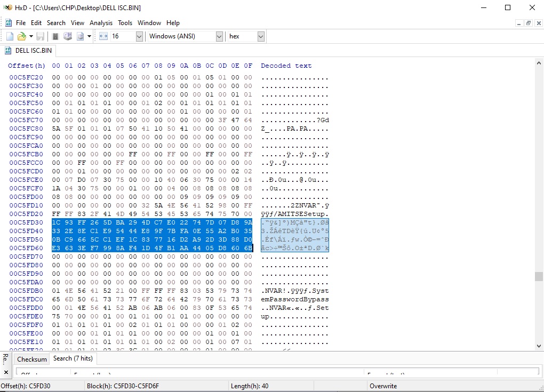Expand the disk image icon's dropdown arrow
Screen dimensions: 544x392
coord(89,36)
